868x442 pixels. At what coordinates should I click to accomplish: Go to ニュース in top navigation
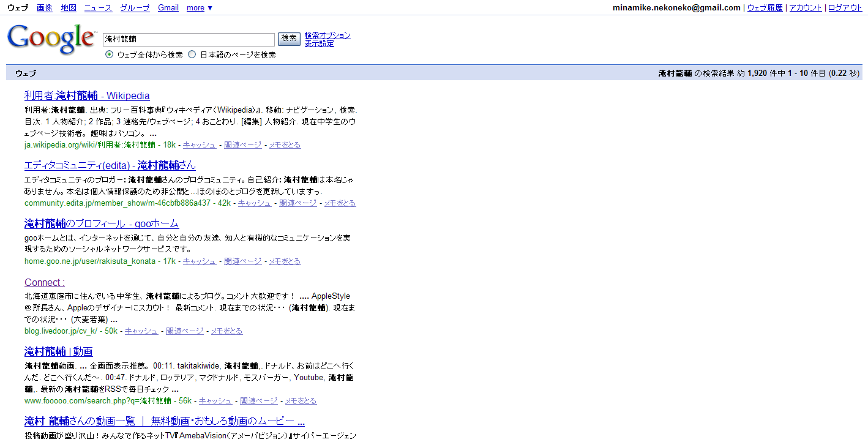pos(98,8)
